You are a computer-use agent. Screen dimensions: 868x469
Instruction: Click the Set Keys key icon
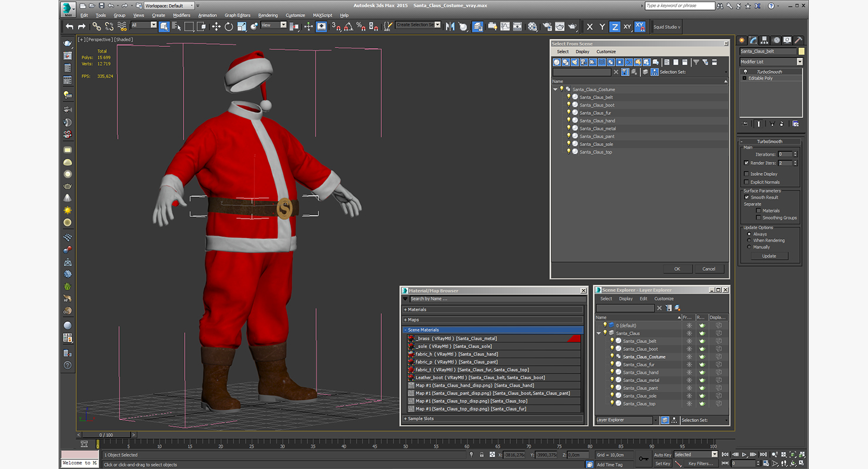(x=643, y=458)
